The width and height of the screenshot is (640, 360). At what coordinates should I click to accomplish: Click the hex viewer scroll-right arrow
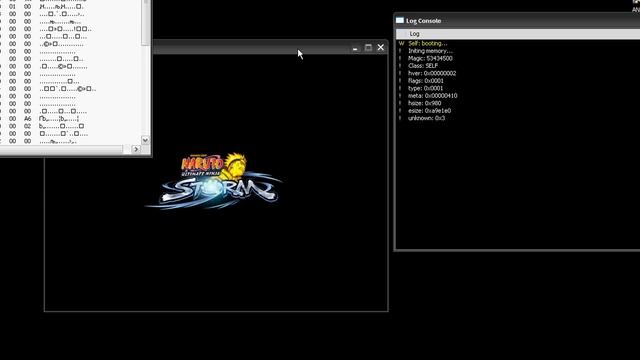[x=136, y=149]
